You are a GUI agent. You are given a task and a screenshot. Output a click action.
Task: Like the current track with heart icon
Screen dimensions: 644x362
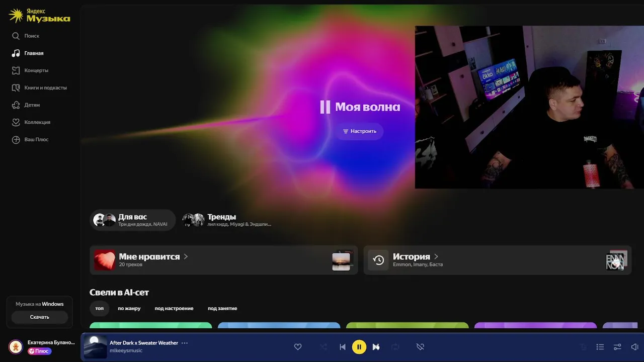tap(298, 347)
